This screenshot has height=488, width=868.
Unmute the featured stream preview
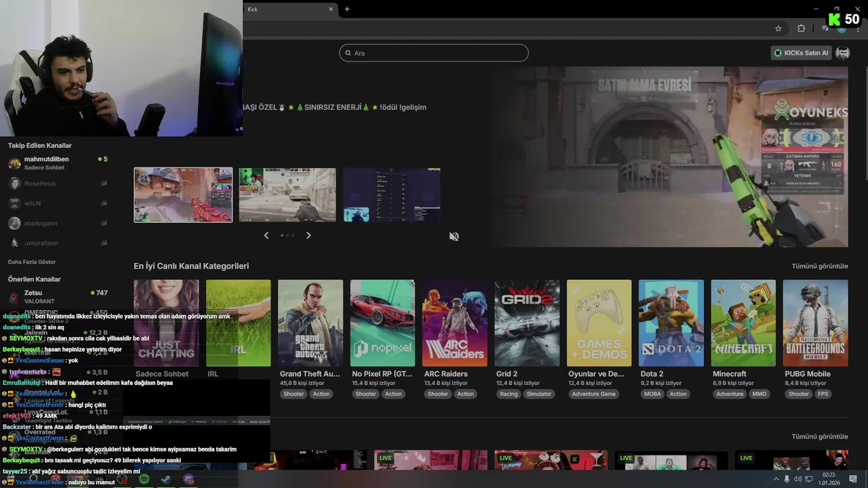[x=454, y=237]
